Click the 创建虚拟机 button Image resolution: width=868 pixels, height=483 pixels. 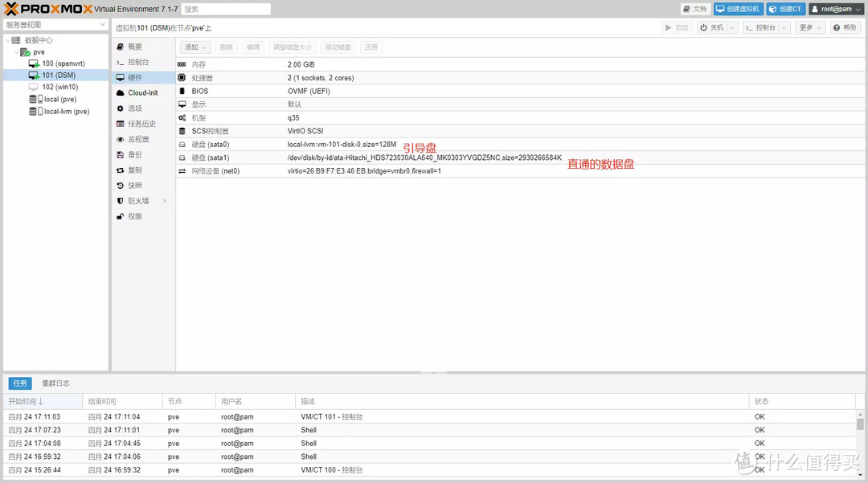pyautogui.click(x=738, y=9)
